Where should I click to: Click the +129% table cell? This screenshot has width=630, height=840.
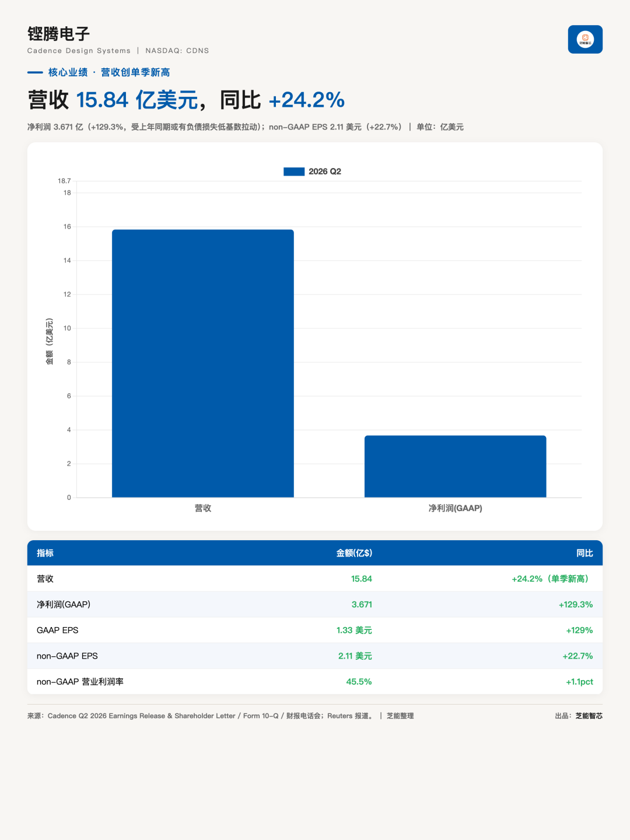click(579, 630)
